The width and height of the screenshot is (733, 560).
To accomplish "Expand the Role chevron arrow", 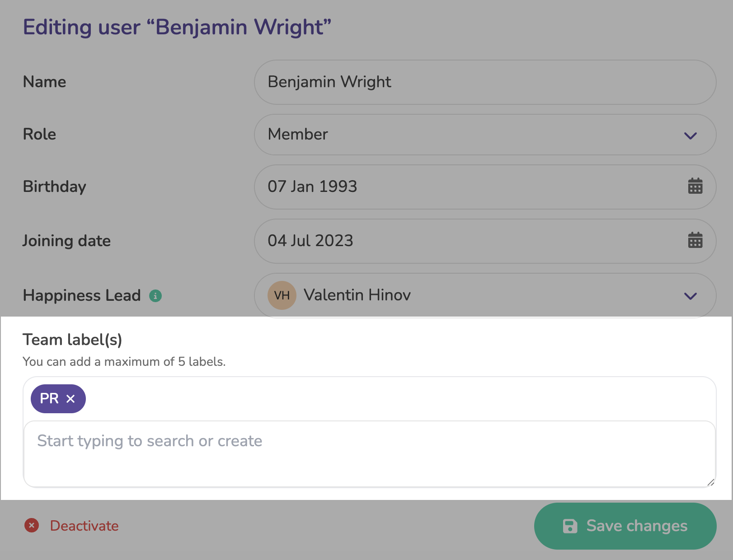I will pos(690,135).
